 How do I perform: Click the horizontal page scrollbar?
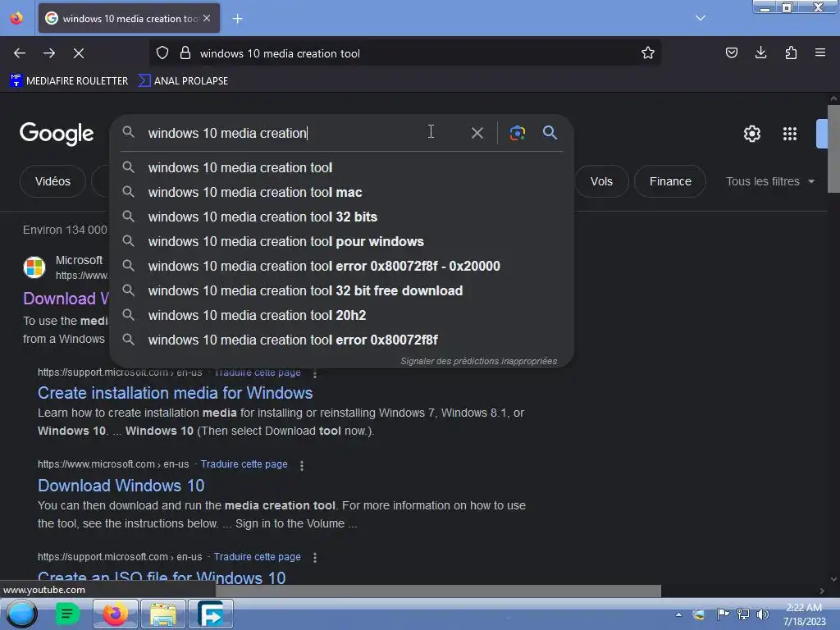(x=438, y=591)
